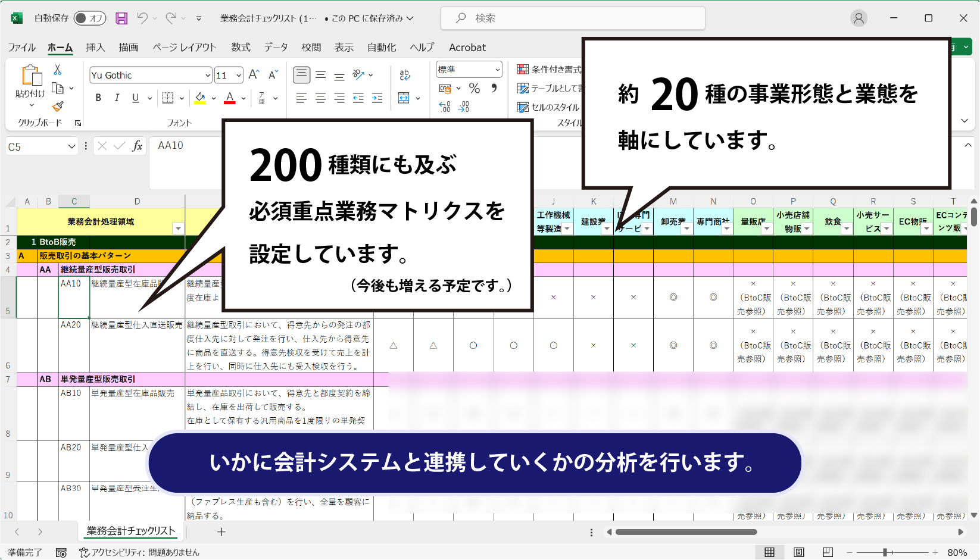
Task: Open the 数式 ribbon tab
Action: [x=241, y=48]
